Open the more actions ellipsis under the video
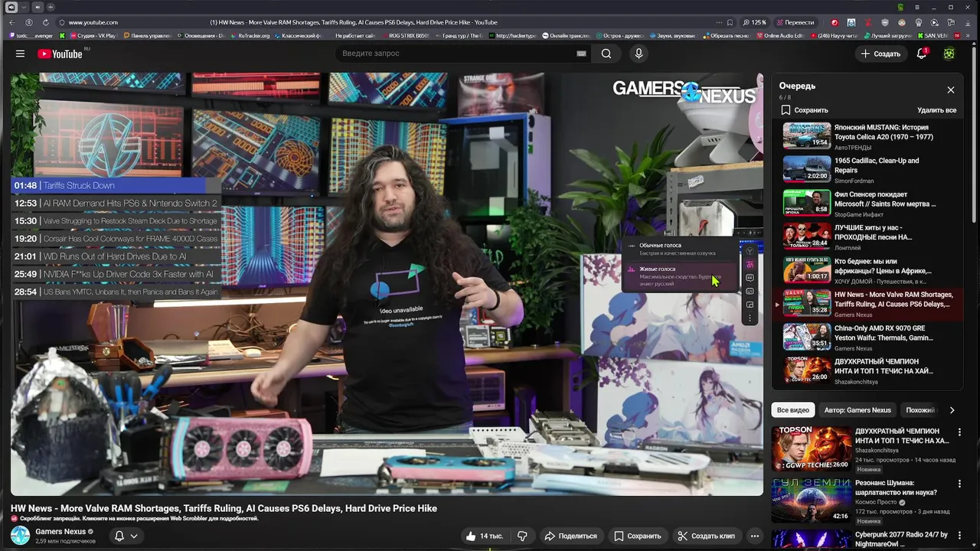Viewport: 980px width, 551px height. click(x=754, y=536)
